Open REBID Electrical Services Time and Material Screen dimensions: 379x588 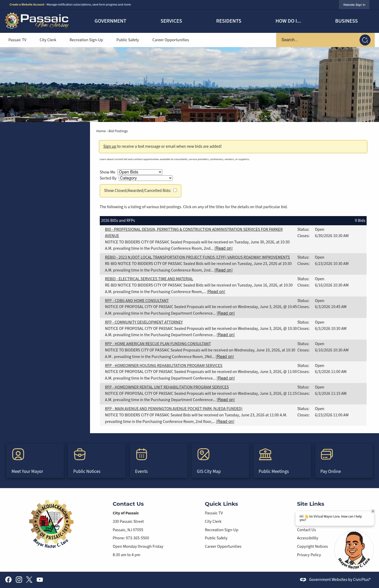(149, 279)
